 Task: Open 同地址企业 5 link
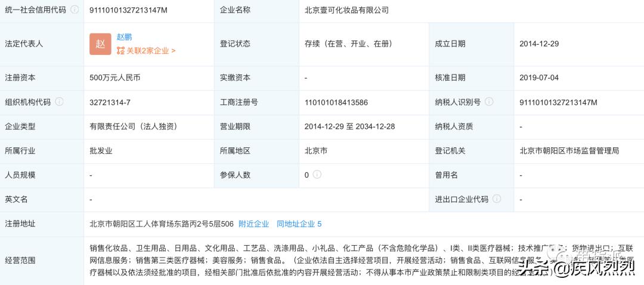[299, 224]
